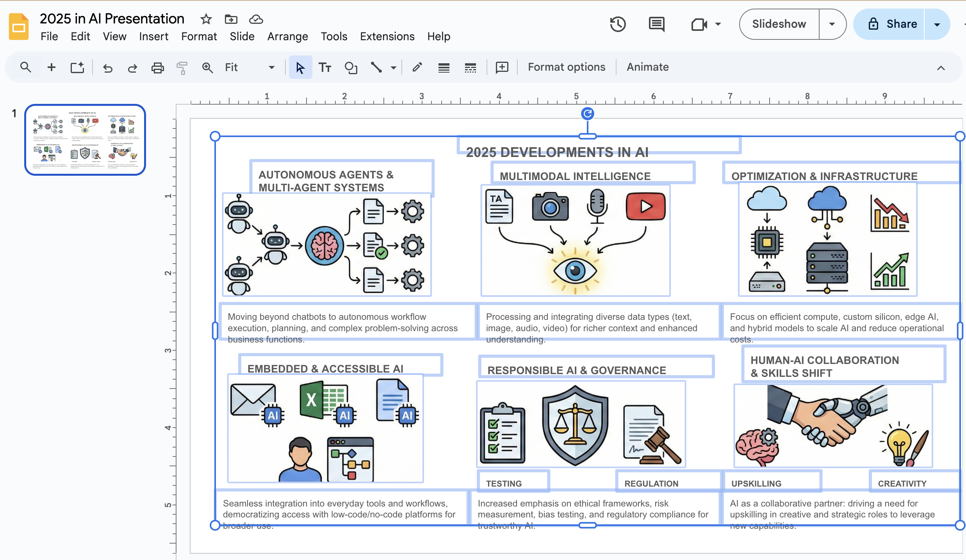Click the Format options button
The height and width of the screenshot is (560, 966).
pyautogui.click(x=566, y=67)
